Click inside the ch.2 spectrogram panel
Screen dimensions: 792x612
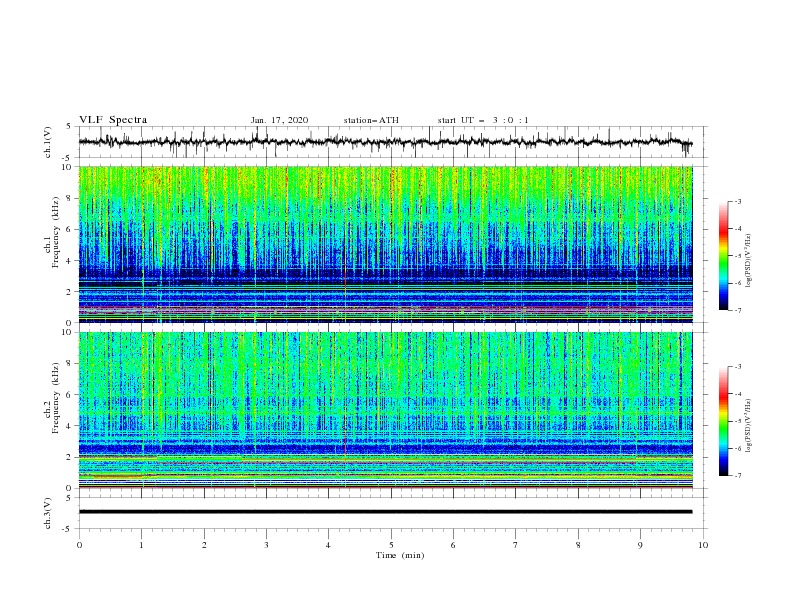[385, 410]
